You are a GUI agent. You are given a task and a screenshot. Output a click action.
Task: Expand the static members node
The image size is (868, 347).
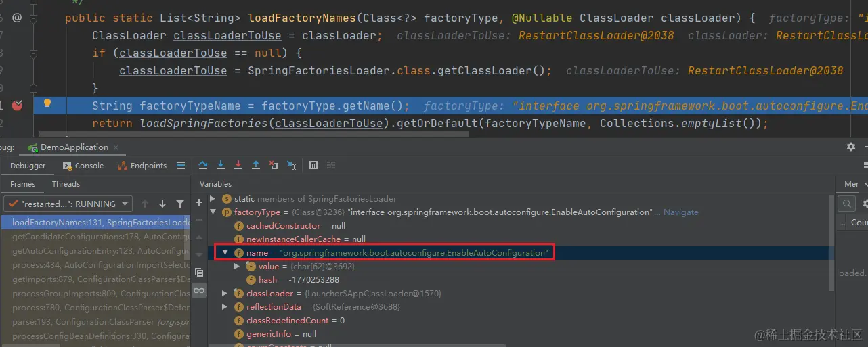click(213, 199)
